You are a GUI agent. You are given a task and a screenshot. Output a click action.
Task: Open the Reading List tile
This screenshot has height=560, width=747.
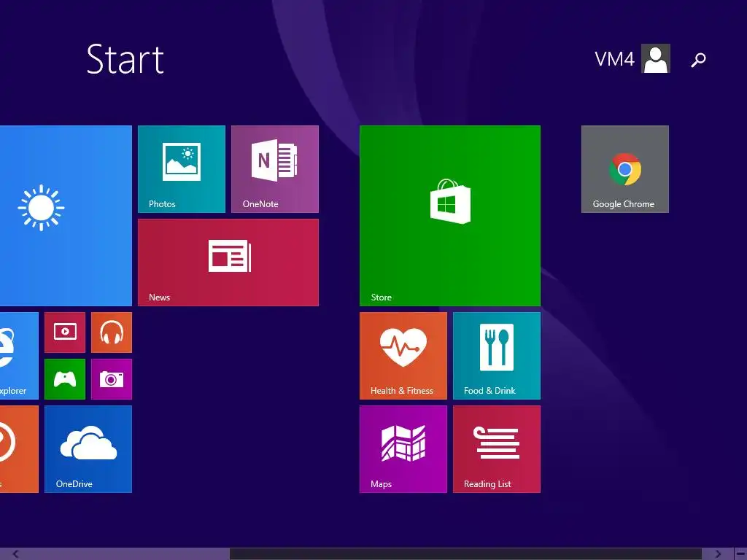[497, 449]
